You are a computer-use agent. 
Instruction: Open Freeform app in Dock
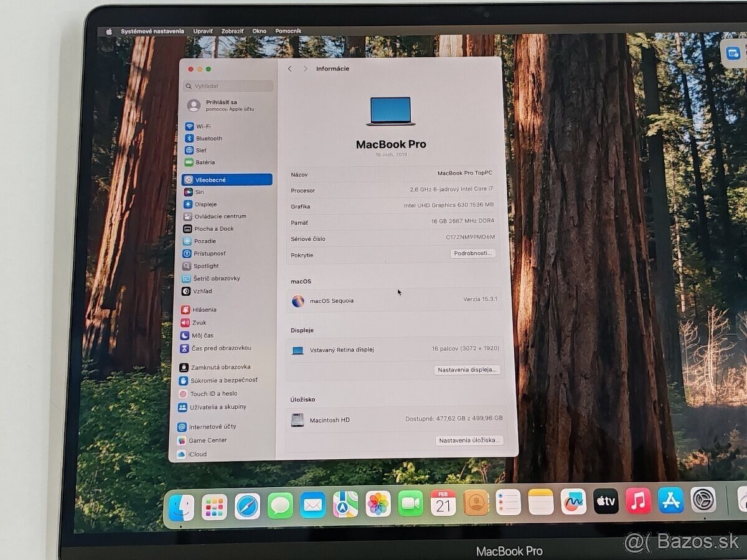(573, 501)
